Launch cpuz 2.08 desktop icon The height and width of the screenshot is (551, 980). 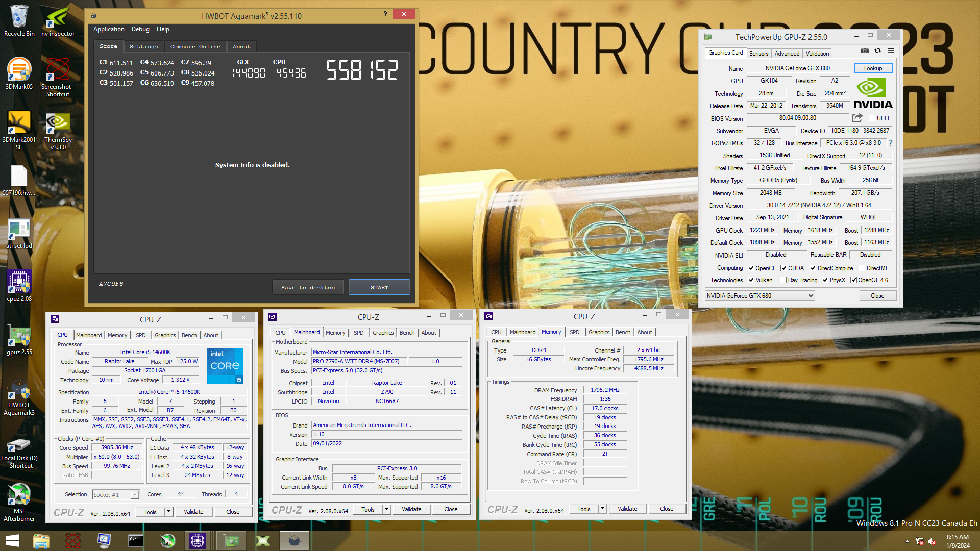(19, 286)
